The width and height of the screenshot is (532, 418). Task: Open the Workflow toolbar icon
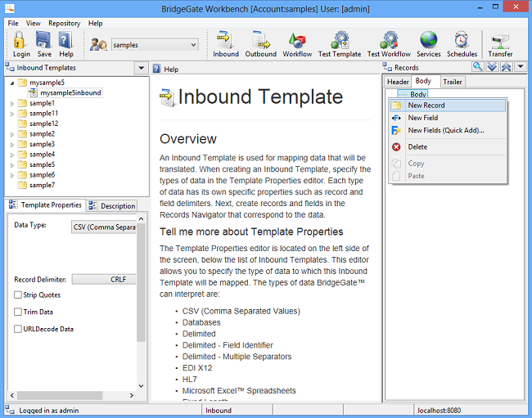pyautogui.click(x=297, y=41)
